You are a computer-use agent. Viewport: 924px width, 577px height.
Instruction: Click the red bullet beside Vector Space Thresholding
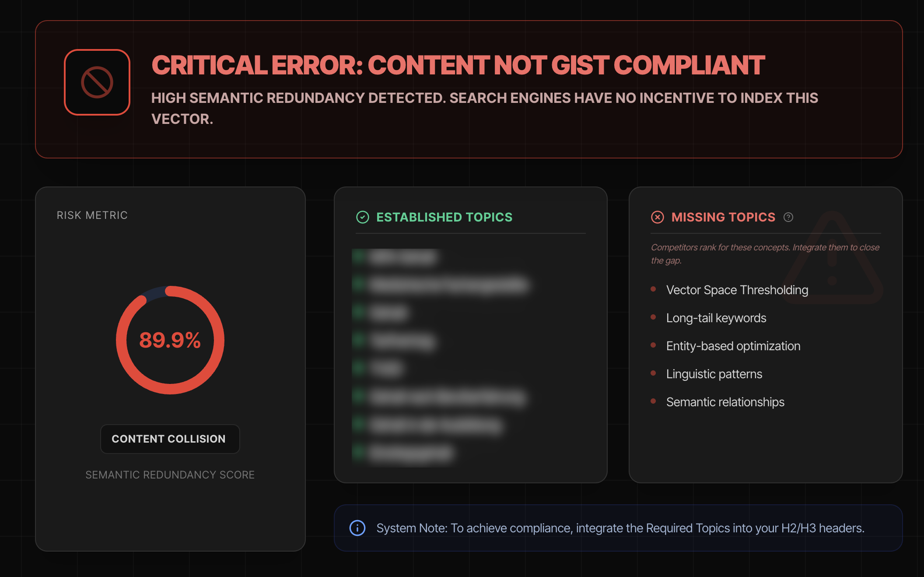[654, 289]
